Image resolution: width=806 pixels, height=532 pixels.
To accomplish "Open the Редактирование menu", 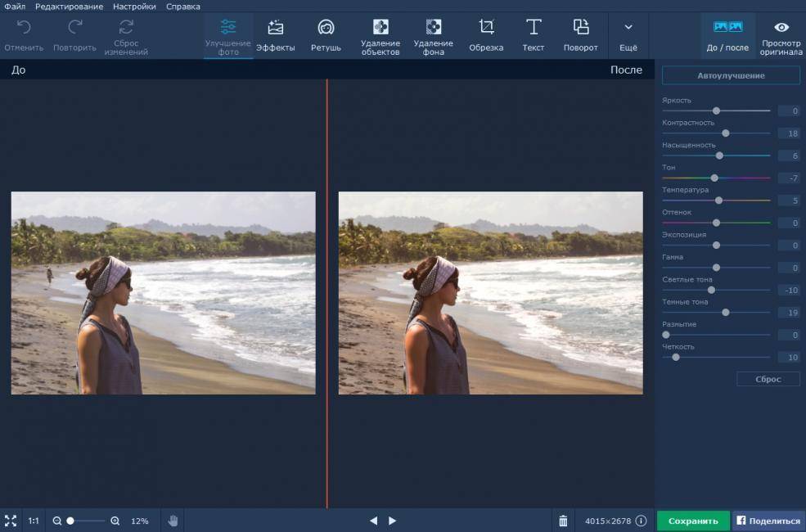I will (69, 7).
